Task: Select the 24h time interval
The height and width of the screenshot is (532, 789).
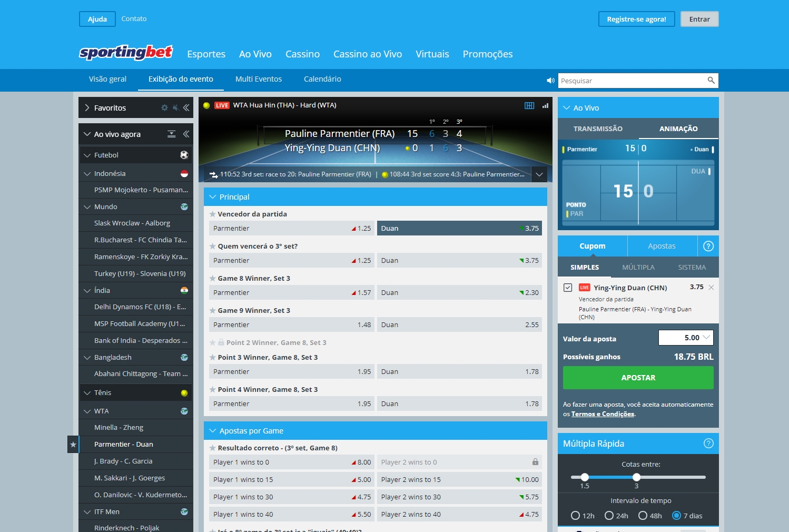Action: click(609, 516)
